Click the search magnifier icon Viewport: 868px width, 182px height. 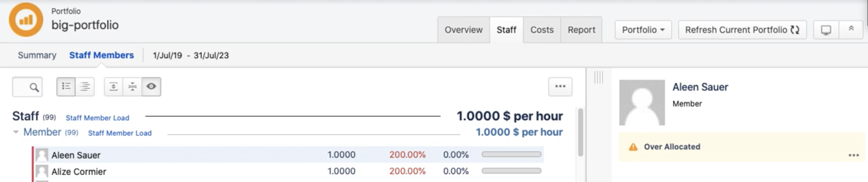[x=34, y=87]
